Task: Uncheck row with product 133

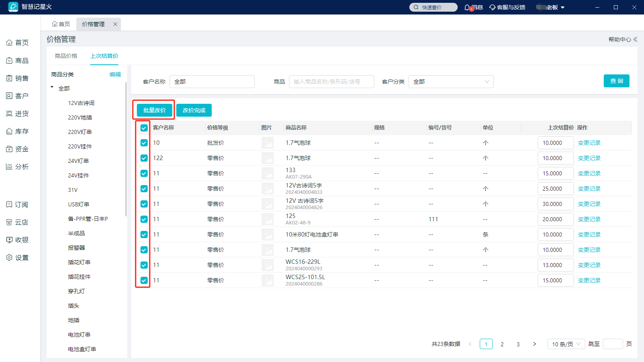Action: 144,173
